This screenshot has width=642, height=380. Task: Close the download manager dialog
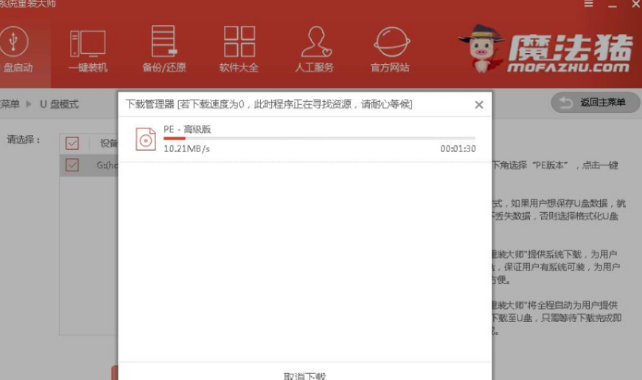[x=479, y=105]
